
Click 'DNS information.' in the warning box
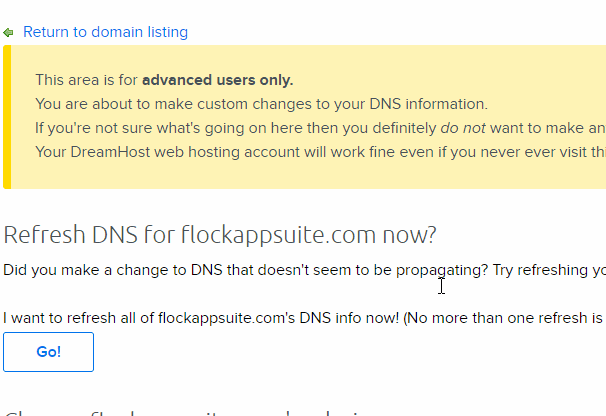429,104
